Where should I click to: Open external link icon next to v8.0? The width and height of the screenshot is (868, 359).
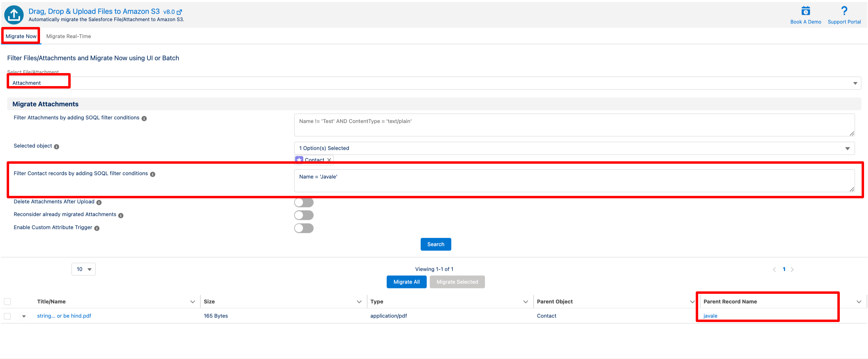(x=179, y=12)
